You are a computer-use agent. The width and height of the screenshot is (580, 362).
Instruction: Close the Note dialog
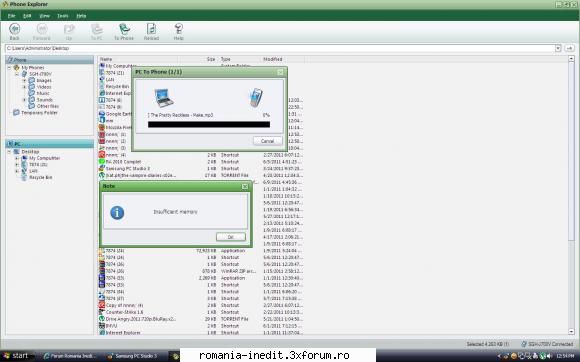(x=245, y=186)
